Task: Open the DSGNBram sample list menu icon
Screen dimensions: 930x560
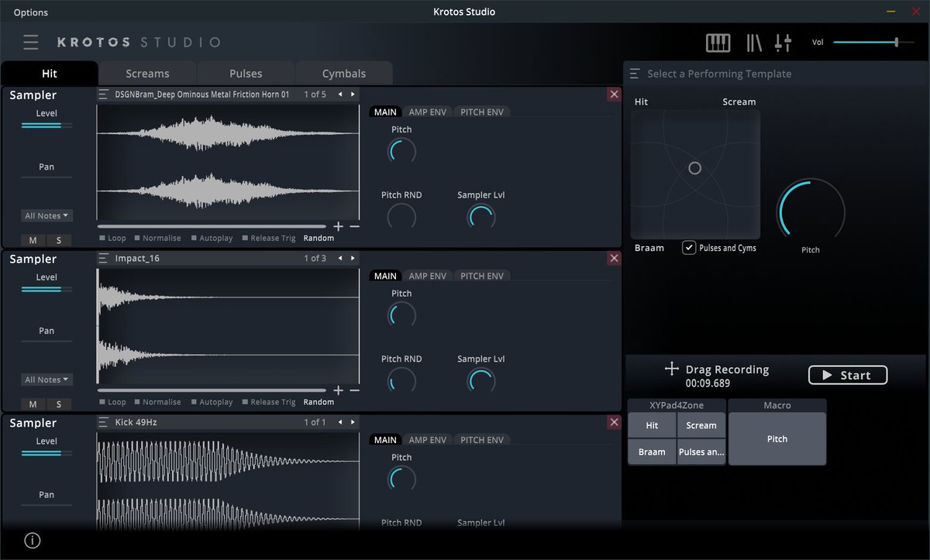Action: click(103, 94)
